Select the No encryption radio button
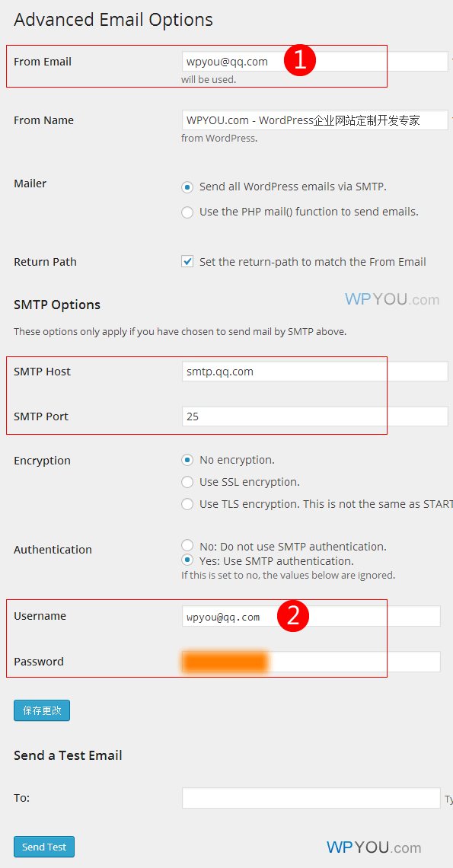Image resolution: width=453 pixels, height=868 pixels. (x=188, y=460)
